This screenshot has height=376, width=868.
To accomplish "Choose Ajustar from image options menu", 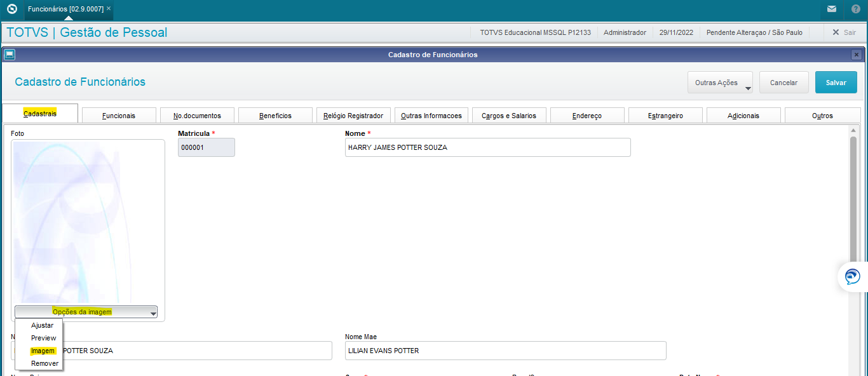I will pyautogui.click(x=42, y=325).
